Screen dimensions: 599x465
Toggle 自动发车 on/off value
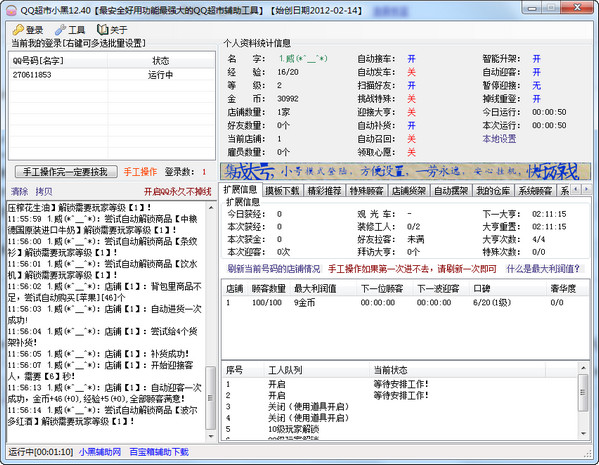click(411, 72)
